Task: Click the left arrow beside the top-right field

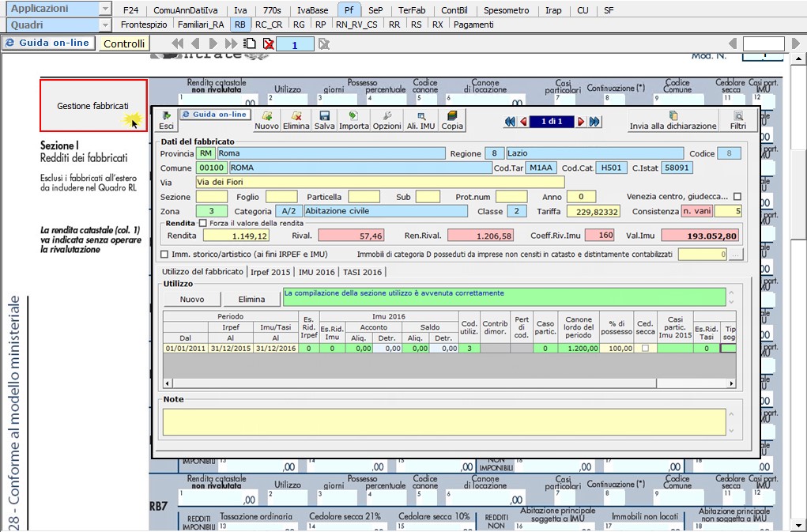Action: pyautogui.click(x=733, y=43)
